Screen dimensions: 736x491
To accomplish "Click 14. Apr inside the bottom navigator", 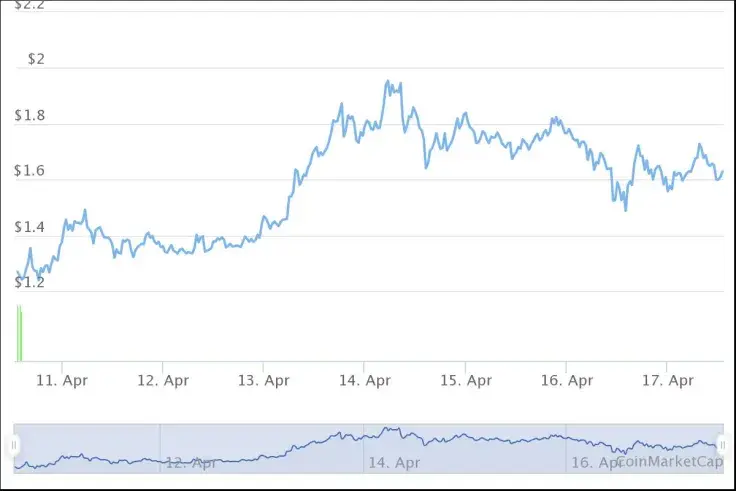I will pyautogui.click(x=394, y=463).
